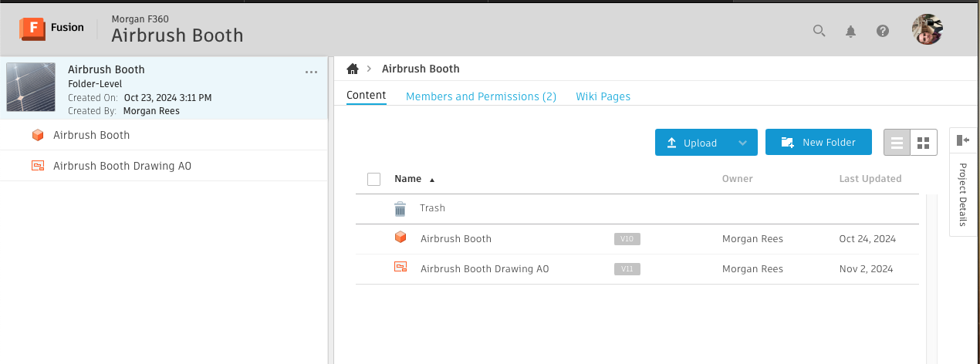Click the Folder-Level label in sidebar

click(x=95, y=84)
